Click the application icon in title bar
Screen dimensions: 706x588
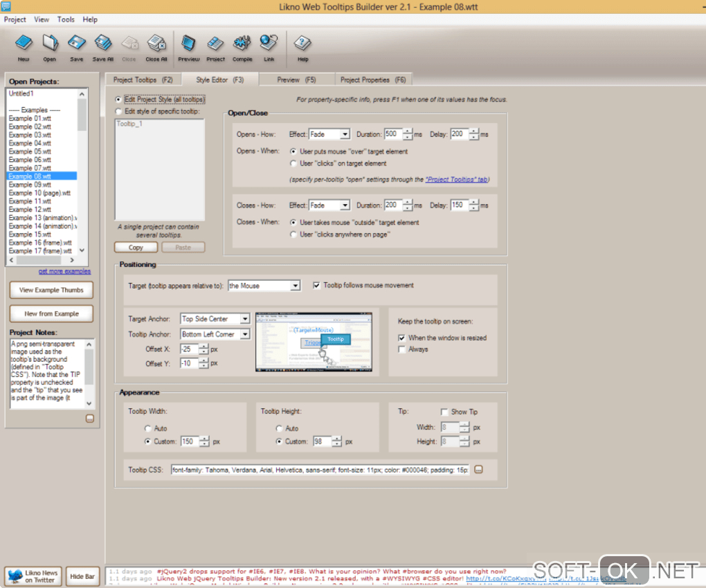click(x=6, y=6)
